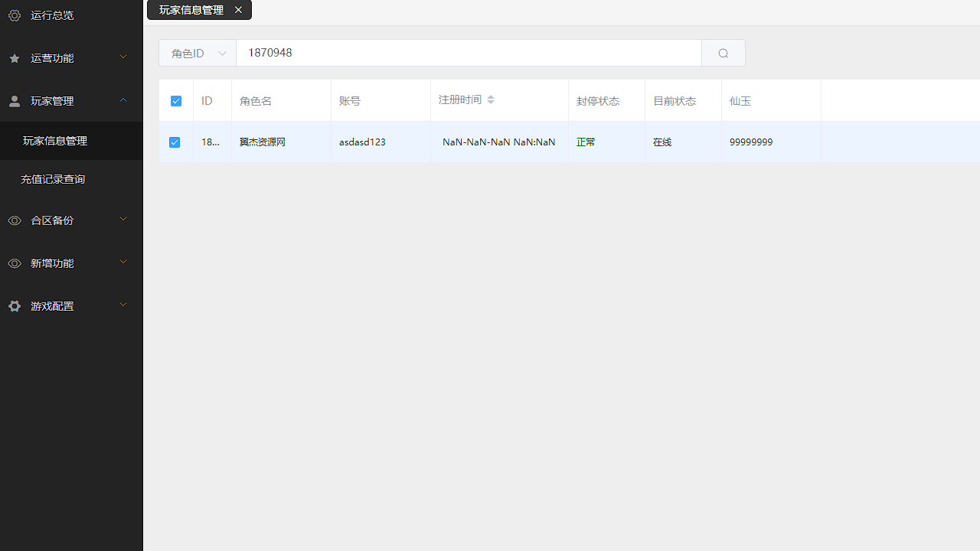
Task: Click the close X on 玩家信息管理 tab
Action: pos(238,10)
